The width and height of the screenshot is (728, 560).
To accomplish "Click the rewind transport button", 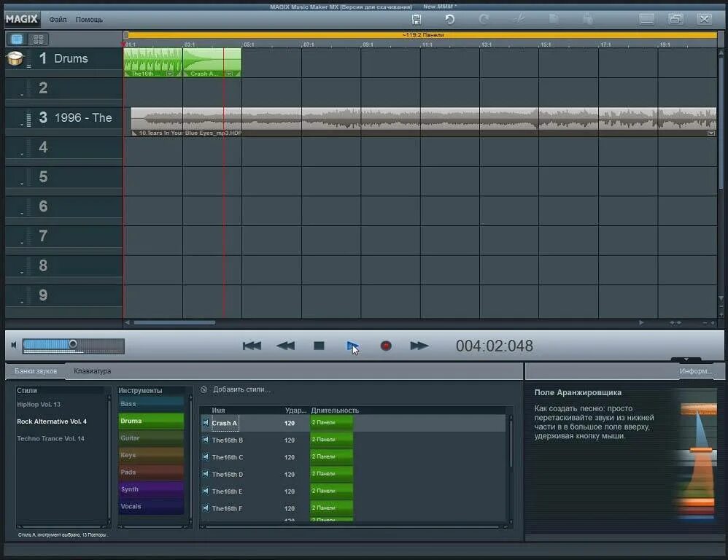I will (285, 346).
